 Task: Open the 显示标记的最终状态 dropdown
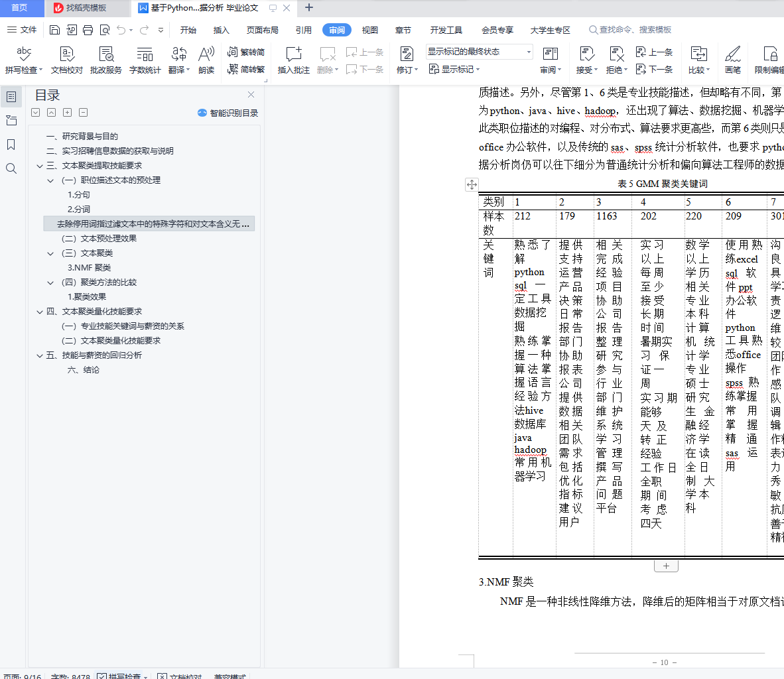[x=479, y=52]
